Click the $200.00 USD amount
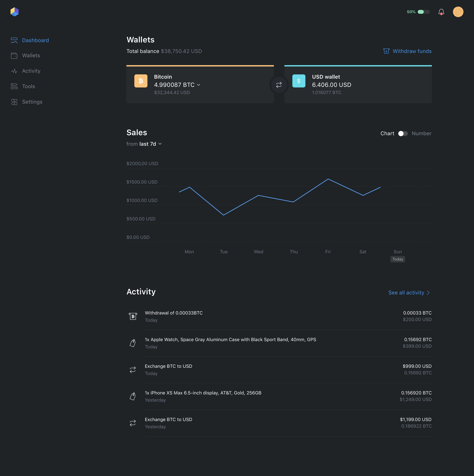474x476 pixels. click(x=417, y=320)
